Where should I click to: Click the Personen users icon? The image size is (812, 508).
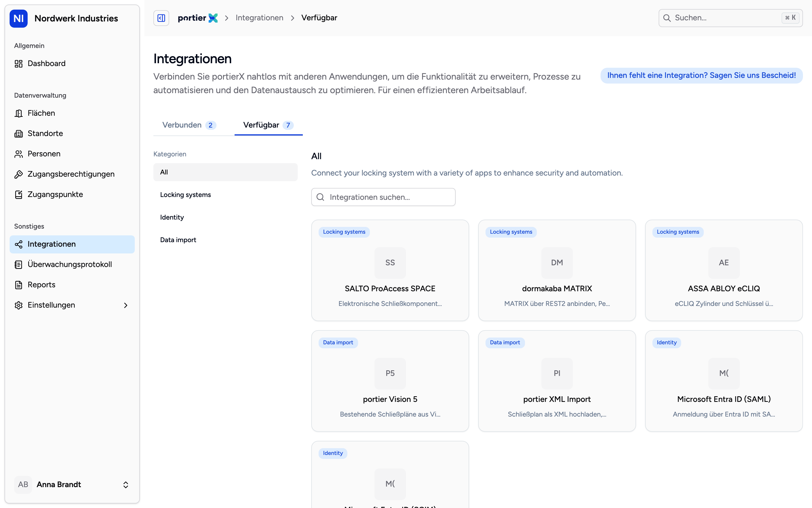(18, 154)
